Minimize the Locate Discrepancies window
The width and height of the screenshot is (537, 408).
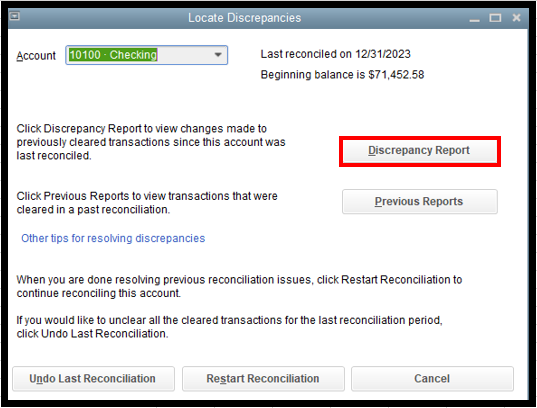[474, 18]
